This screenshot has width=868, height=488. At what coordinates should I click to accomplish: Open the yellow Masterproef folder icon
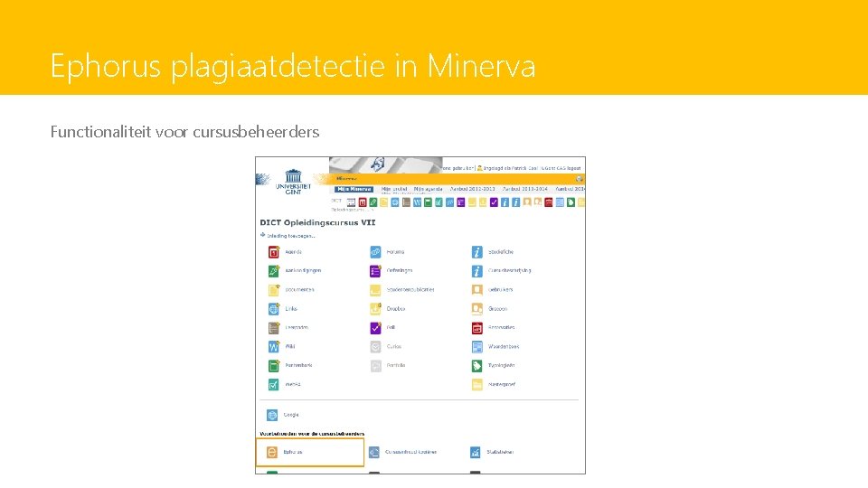point(476,385)
